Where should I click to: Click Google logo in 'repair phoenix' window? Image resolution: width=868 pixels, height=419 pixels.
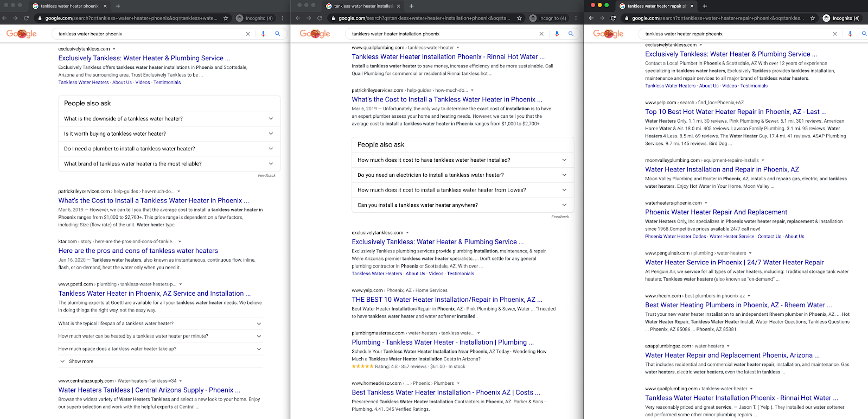click(609, 34)
